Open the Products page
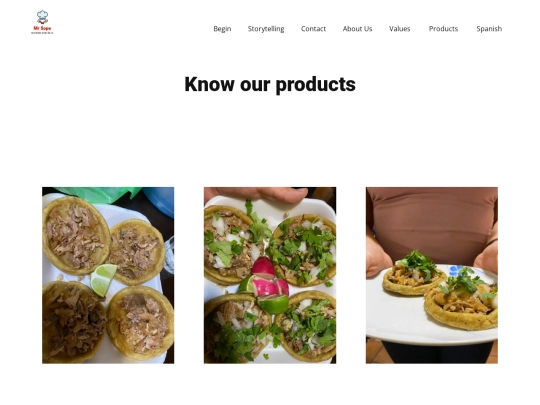The width and height of the screenshot is (540, 405). (443, 29)
